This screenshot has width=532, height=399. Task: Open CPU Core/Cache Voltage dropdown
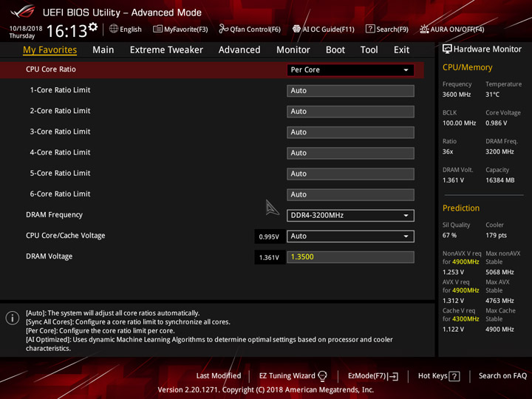pos(350,236)
